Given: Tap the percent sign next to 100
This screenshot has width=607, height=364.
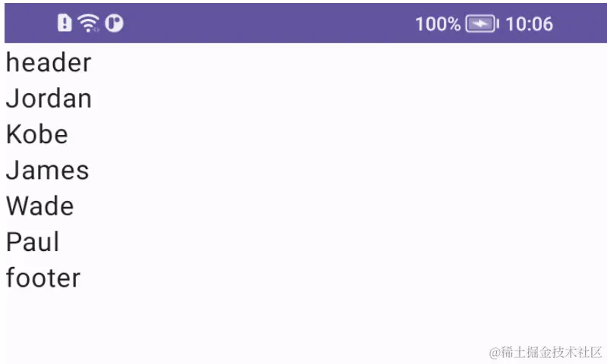Looking at the screenshot, I should (x=452, y=24).
